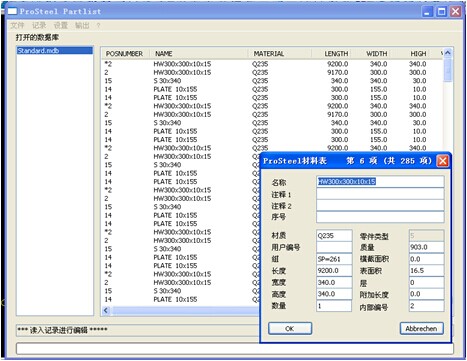Open the 记录 menu
Screen dimensions: 467x361
point(39,25)
